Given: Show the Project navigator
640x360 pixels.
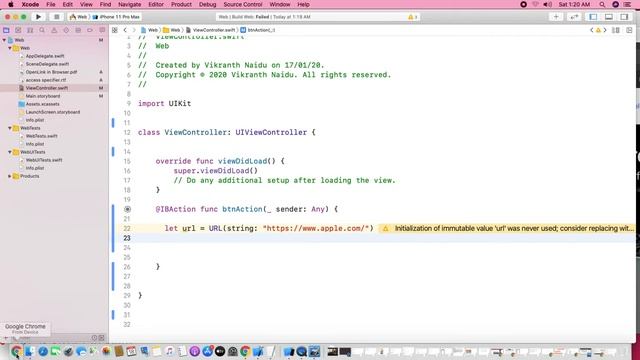Looking at the screenshot, I should [x=6, y=30].
